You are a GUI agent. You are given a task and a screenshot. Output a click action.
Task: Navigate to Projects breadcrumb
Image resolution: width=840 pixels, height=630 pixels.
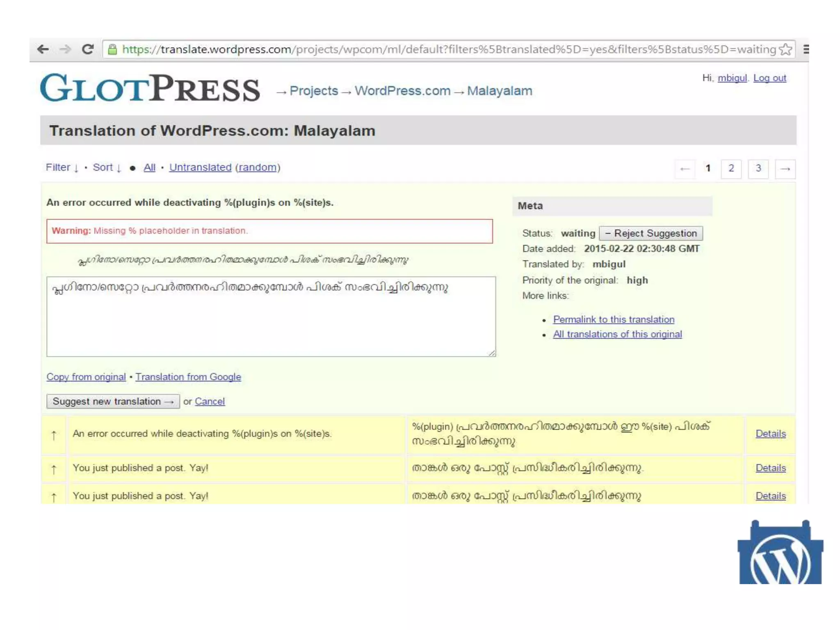point(314,91)
